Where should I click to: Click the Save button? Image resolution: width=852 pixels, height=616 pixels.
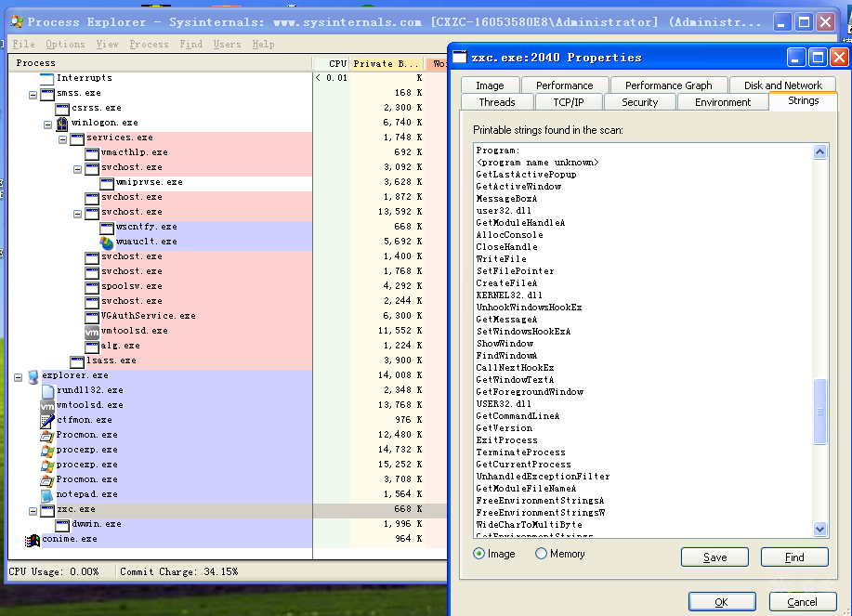point(714,557)
